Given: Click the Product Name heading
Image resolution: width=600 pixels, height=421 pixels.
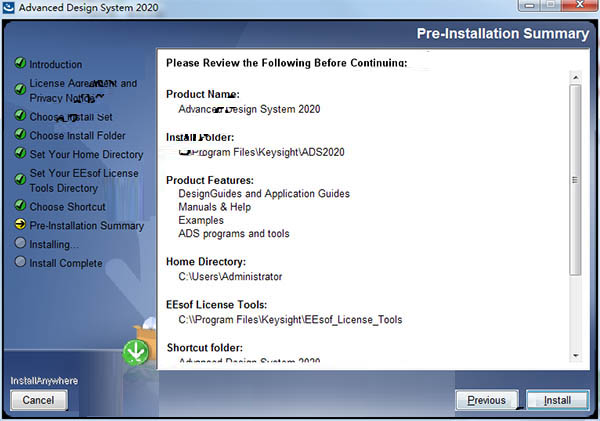Looking at the screenshot, I should 203,94.
